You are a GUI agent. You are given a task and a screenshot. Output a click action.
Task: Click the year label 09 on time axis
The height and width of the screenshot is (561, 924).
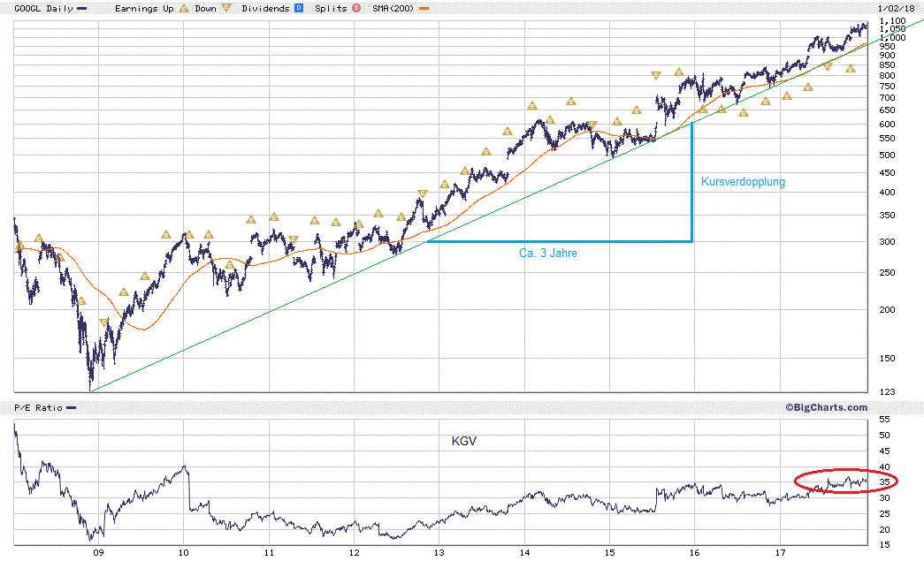[x=98, y=552]
